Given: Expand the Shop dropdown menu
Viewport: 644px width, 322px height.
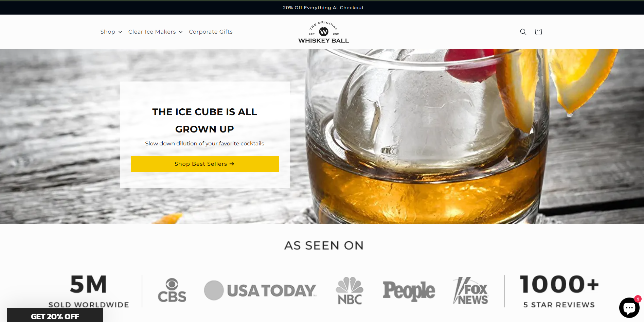Looking at the screenshot, I should coord(111,32).
